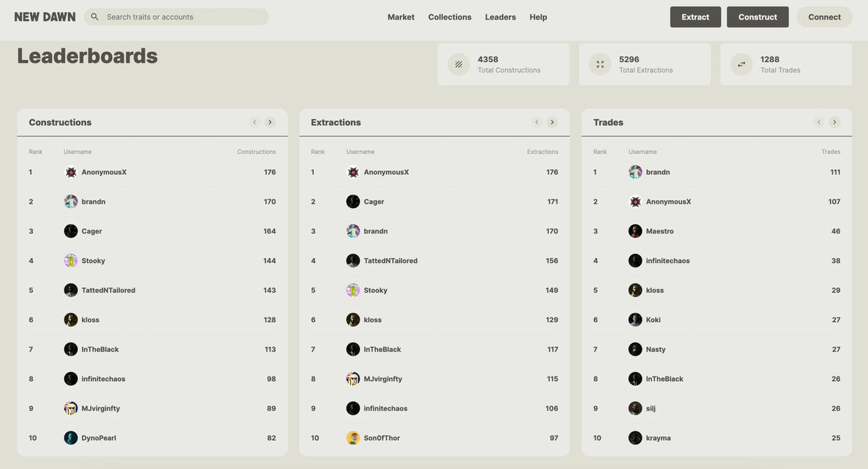Go to next page of Trades leaderboard
The width and height of the screenshot is (868, 469).
(834, 122)
